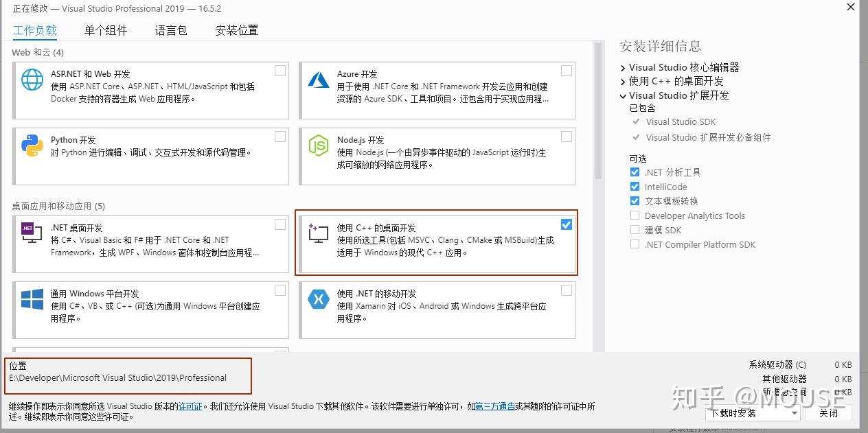The image size is (868, 433).
Task: Open the 语言包 tab
Action: [170, 30]
